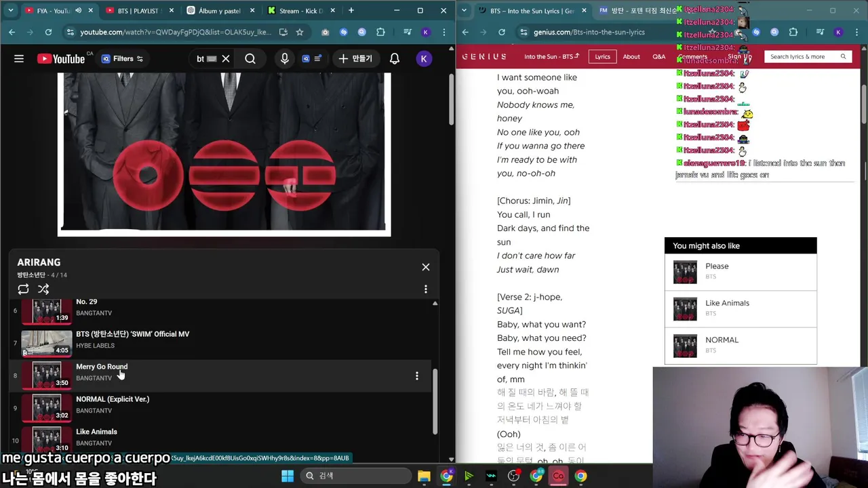868x488 pixels.
Task: Select the Q&A tab on Genius
Action: [659, 56]
